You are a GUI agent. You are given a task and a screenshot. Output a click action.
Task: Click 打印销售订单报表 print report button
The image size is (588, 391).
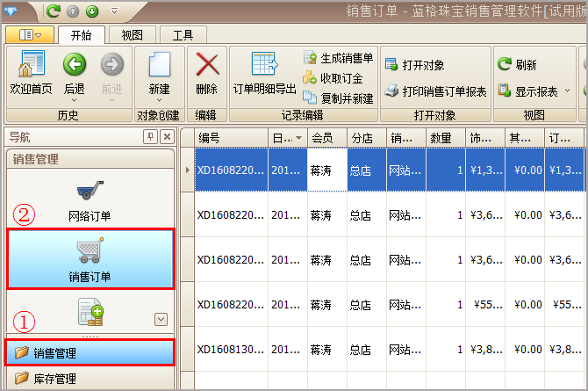pyautogui.click(x=436, y=91)
